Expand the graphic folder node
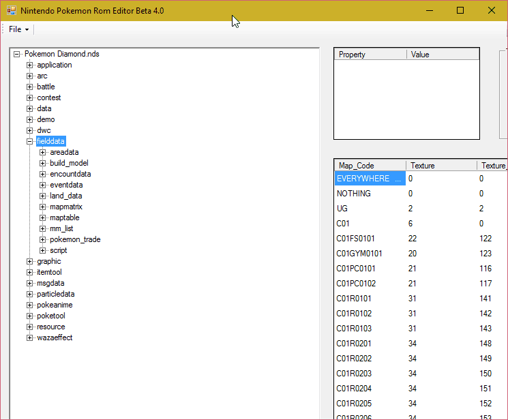Viewport: 508px width, 420px height. click(x=29, y=262)
